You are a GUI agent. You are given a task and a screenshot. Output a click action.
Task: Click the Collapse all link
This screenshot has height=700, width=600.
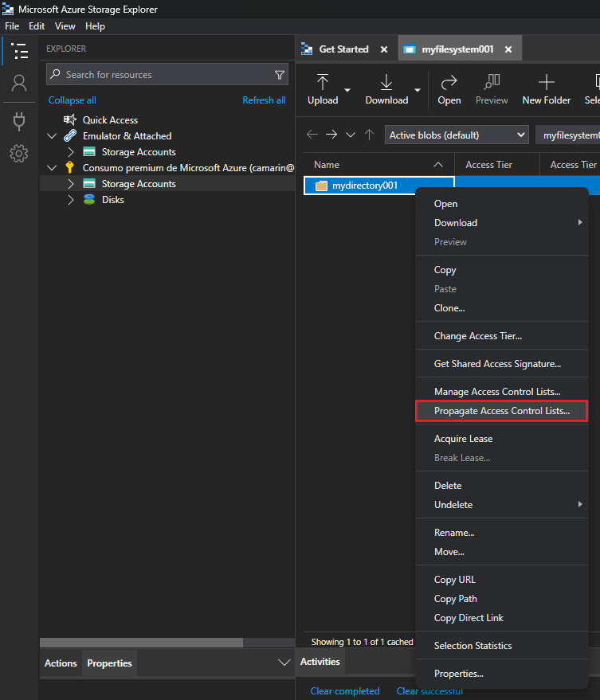pyautogui.click(x=72, y=100)
